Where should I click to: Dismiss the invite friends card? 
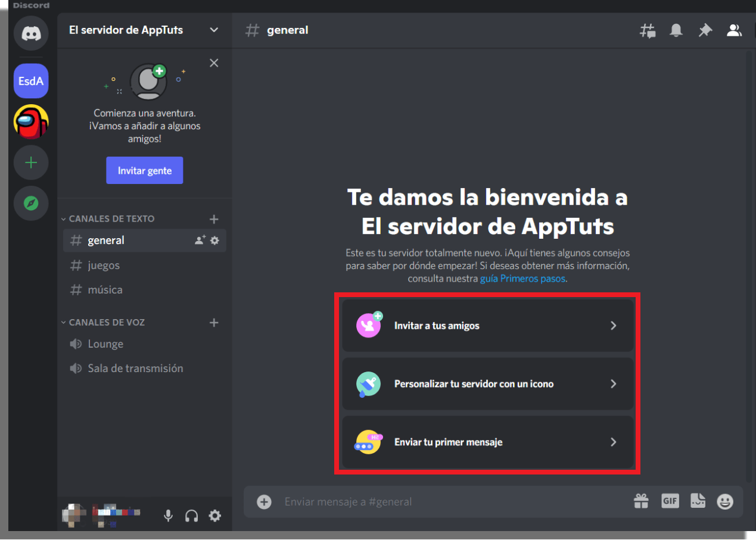[x=214, y=63]
